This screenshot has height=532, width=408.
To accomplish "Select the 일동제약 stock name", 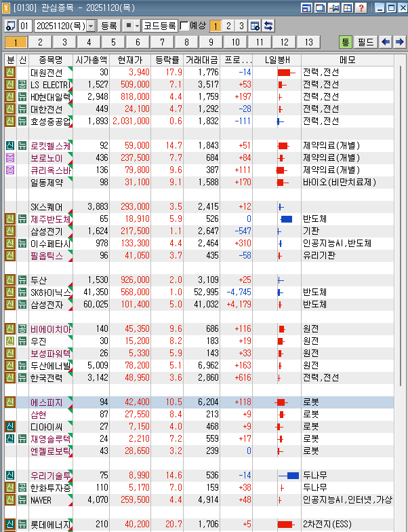I will 46,182.
